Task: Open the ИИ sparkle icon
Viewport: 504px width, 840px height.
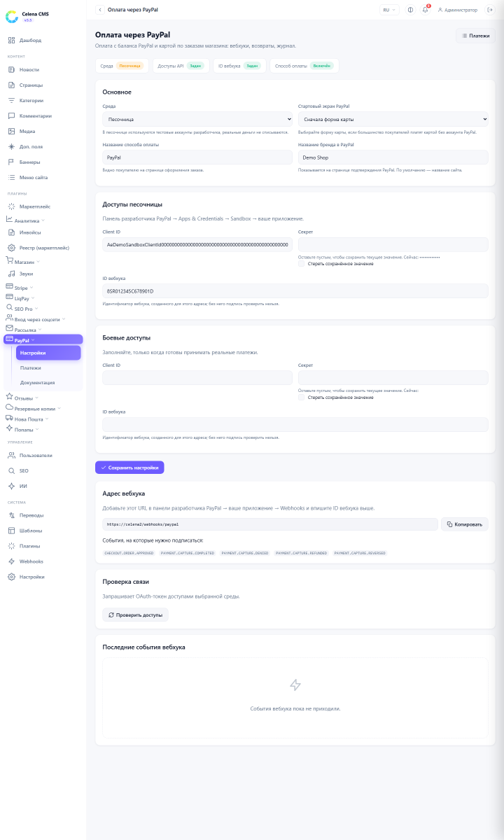Action: [x=11, y=486]
